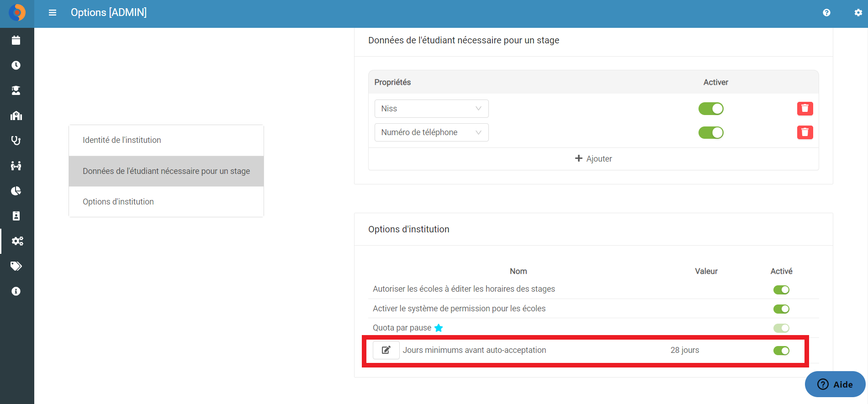Image resolution: width=868 pixels, height=404 pixels.
Task: Click the clock icon in sidebar
Action: point(16,65)
